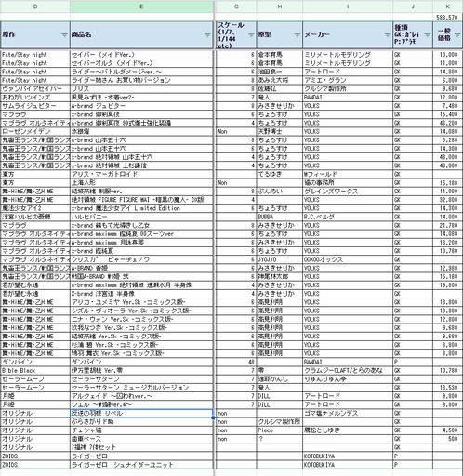Click the 'アリス・マーガトロイド' cell
This screenshot has height=476, width=463.
tap(141, 174)
